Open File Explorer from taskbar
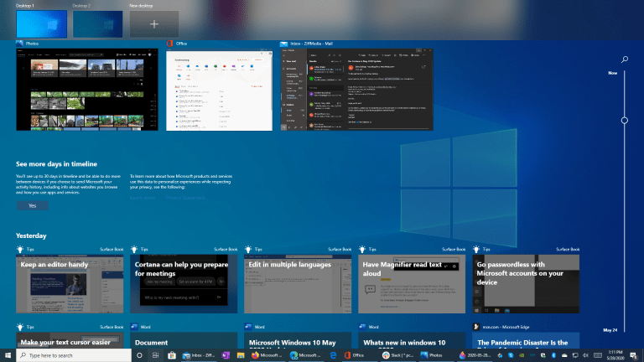This screenshot has height=362, width=644. click(x=241, y=355)
